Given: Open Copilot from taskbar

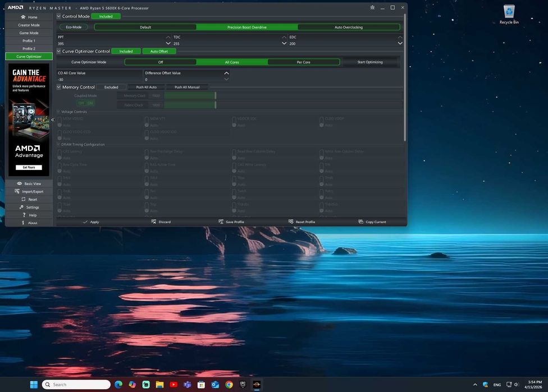Looking at the screenshot, I should pyautogui.click(x=132, y=384).
